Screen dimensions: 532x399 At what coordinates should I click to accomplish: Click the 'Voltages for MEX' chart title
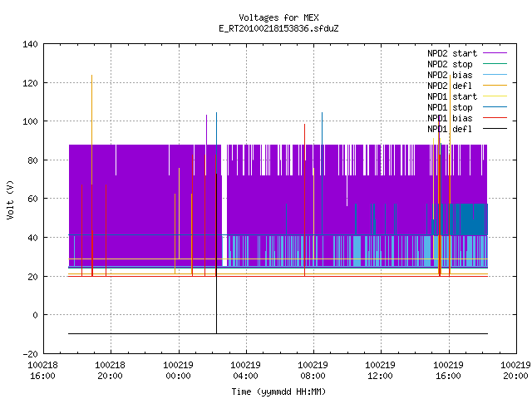(278, 17)
